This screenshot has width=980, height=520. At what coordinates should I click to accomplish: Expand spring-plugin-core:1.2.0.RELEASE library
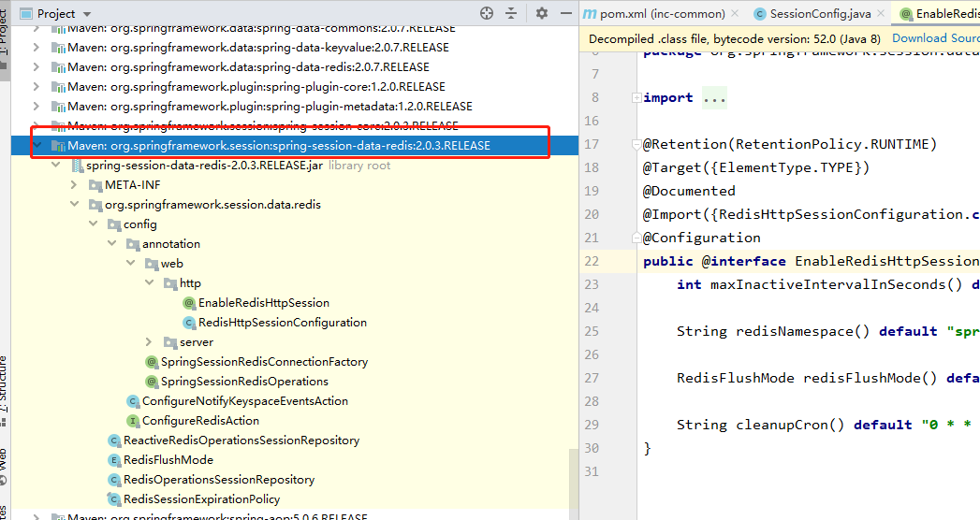(x=37, y=87)
